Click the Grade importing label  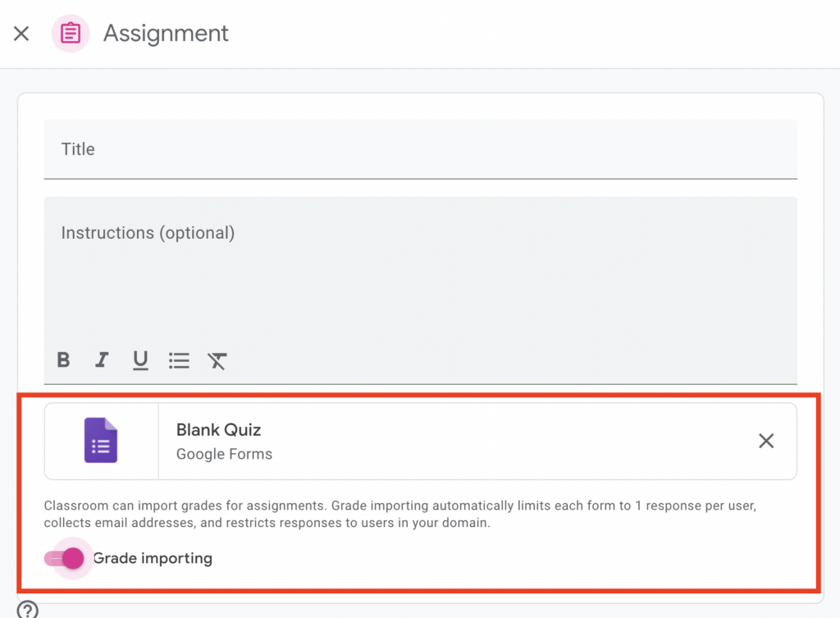click(x=152, y=558)
